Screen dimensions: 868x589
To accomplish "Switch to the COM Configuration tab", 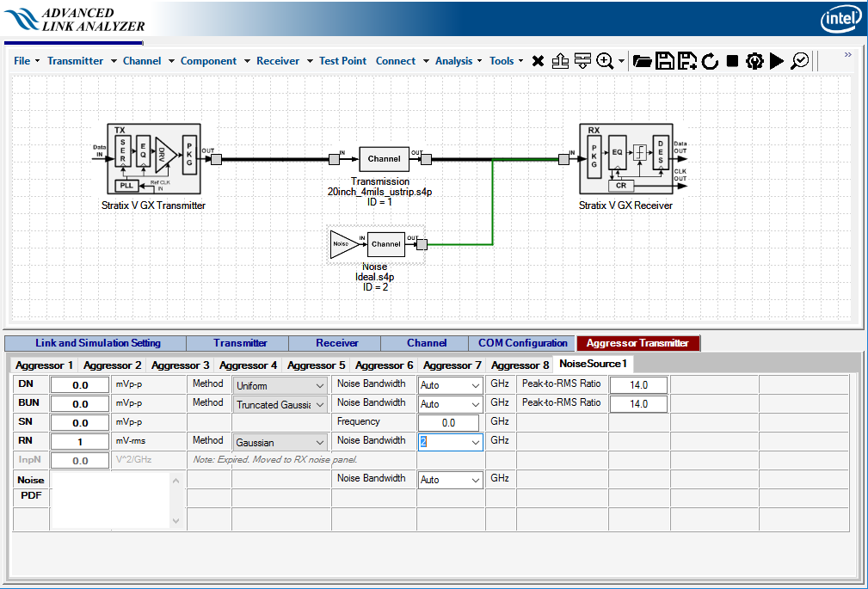I will (523, 343).
